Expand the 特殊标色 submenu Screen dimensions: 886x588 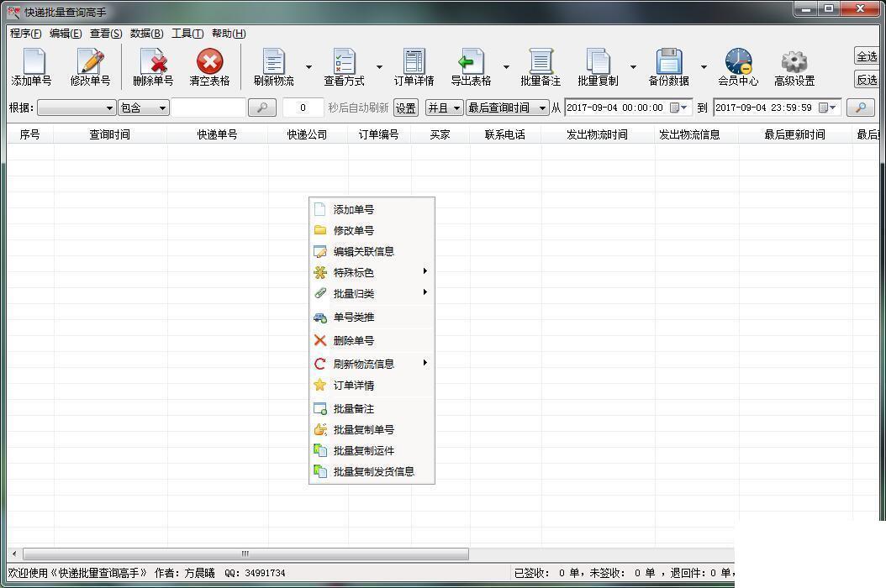[x=372, y=272]
